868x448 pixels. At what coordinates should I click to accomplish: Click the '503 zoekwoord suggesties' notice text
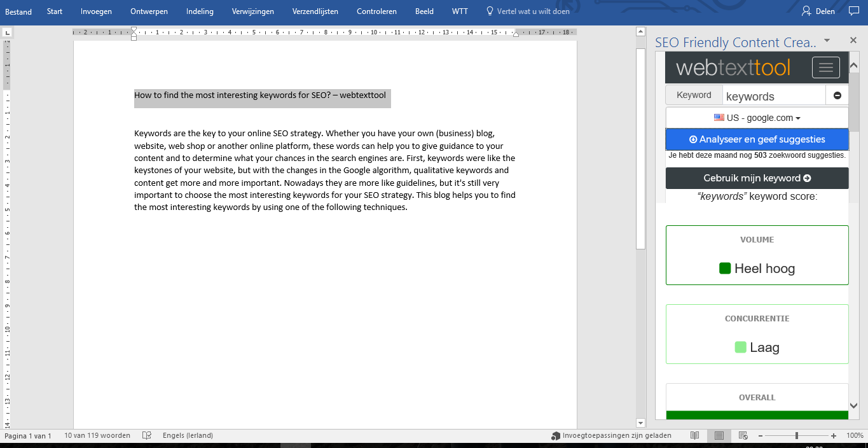[757, 155]
